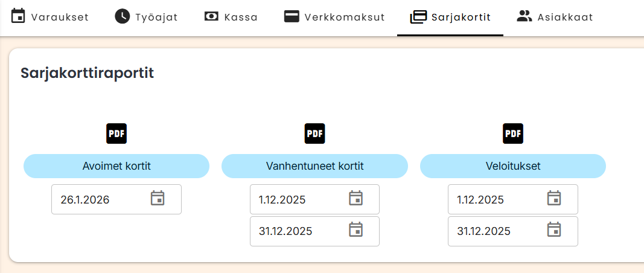Go to the Kassa tab
The height and width of the screenshot is (273, 644).
(231, 17)
